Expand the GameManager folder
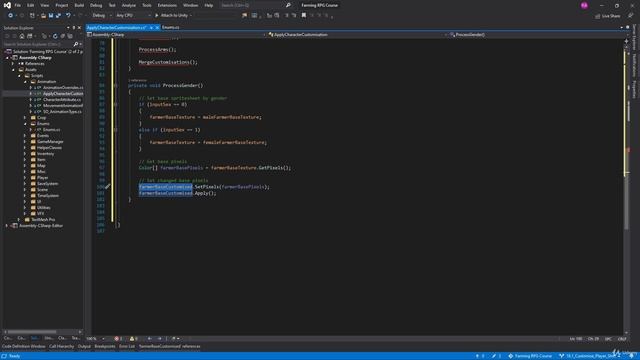Viewport: 640px width, 360px height. pyautogui.click(x=25, y=142)
